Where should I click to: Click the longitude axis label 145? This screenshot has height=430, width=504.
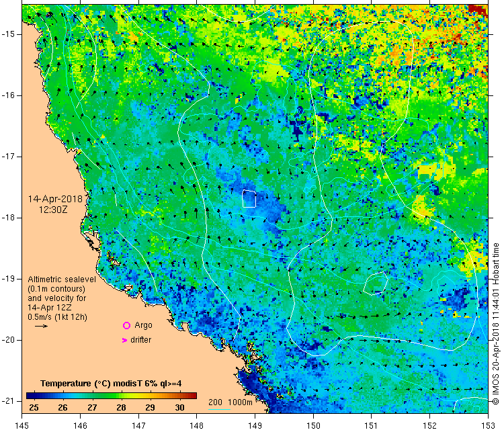point(22,425)
